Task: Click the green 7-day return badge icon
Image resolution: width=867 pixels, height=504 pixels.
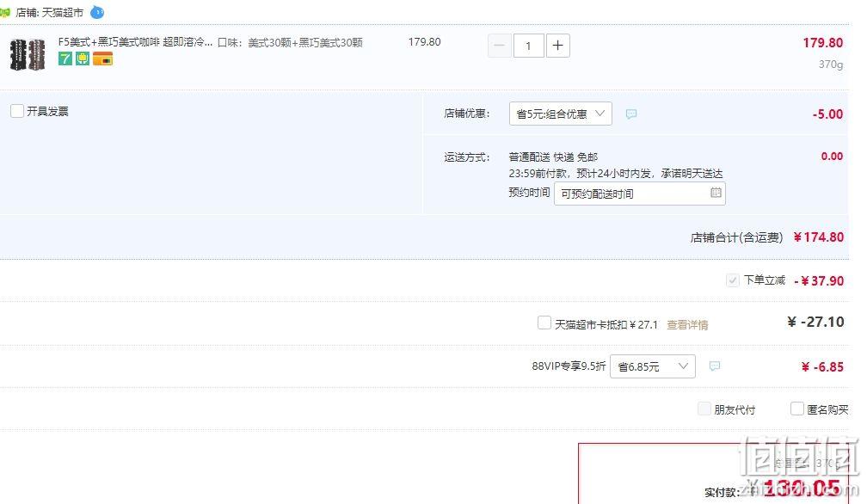Action: click(65, 58)
